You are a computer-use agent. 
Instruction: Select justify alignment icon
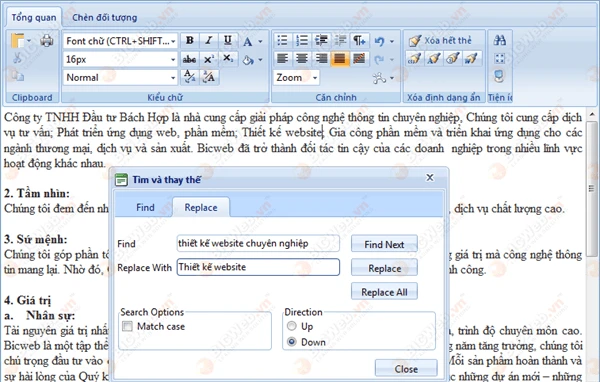(x=340, y=59)
